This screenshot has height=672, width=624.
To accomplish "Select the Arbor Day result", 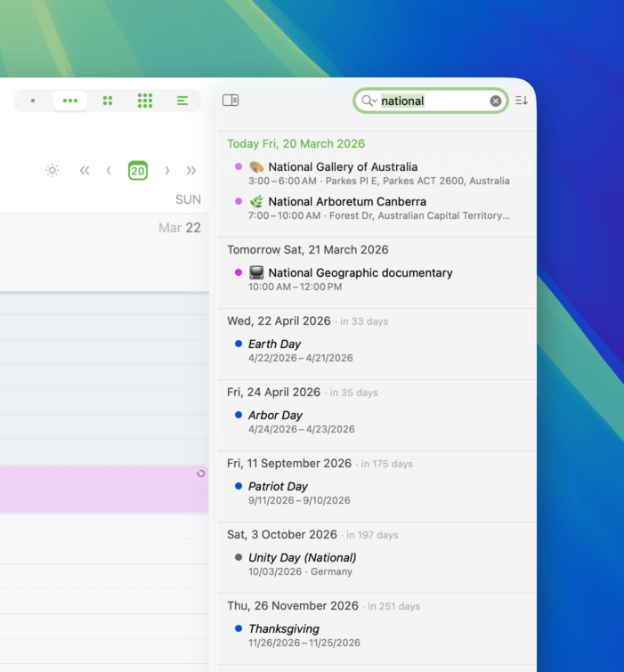I will (x=377, y=422).
